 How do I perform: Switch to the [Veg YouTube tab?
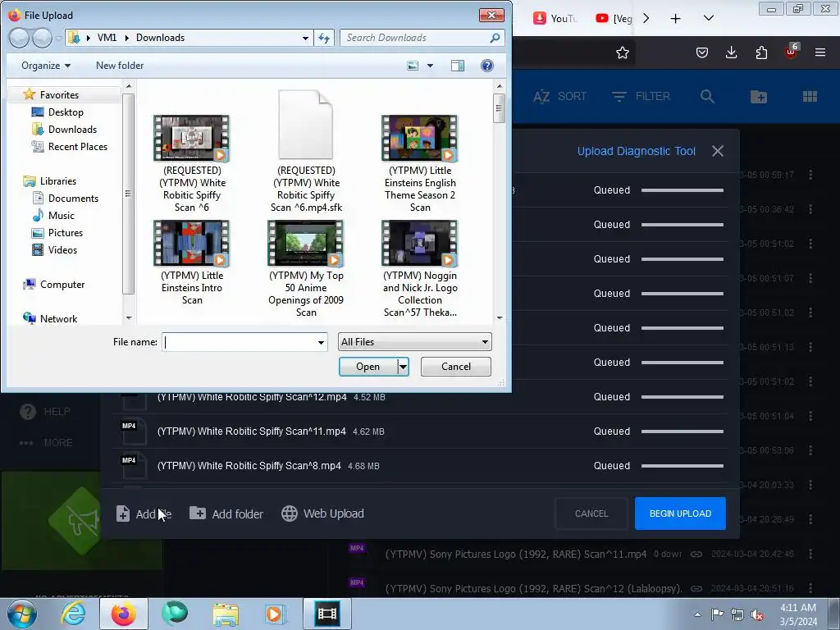pyautogui.click(x=614, y=18)
